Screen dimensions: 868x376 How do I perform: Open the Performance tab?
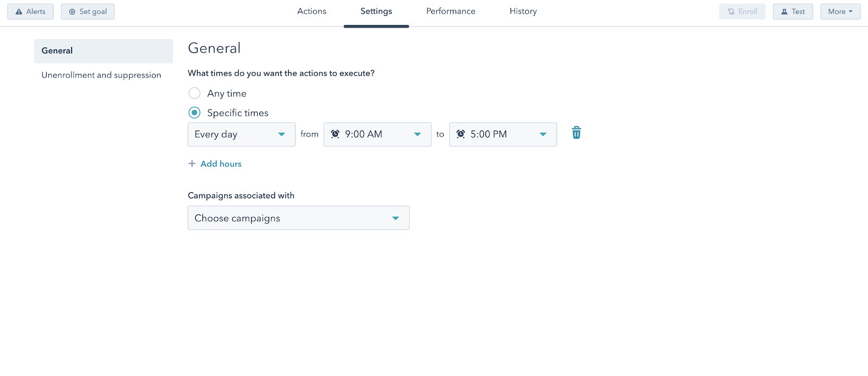(x=451, y=11)
